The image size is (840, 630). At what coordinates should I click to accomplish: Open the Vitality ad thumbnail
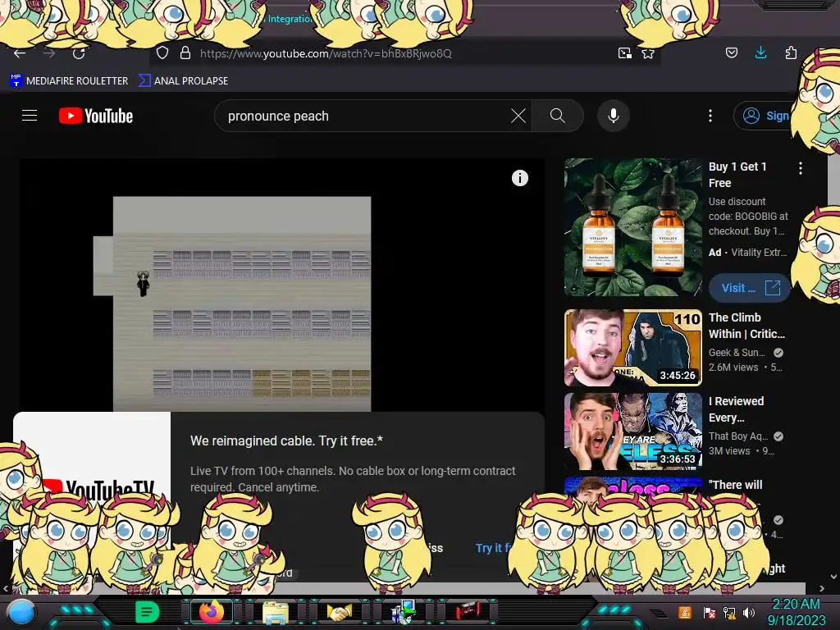tap(632, 227)
